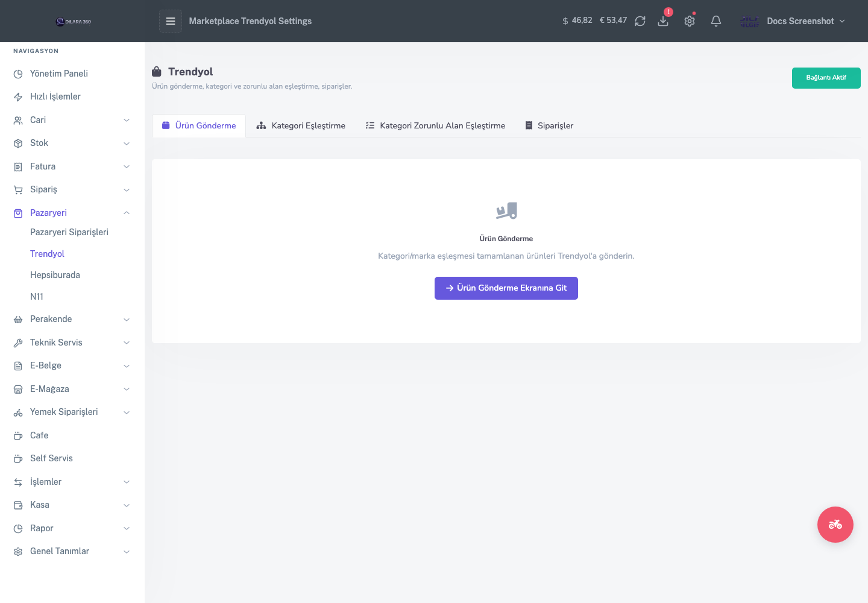The height and width of the screenshot is (603, 868).
Task: Open the Siparişler tab
Action: click(549, 125)
